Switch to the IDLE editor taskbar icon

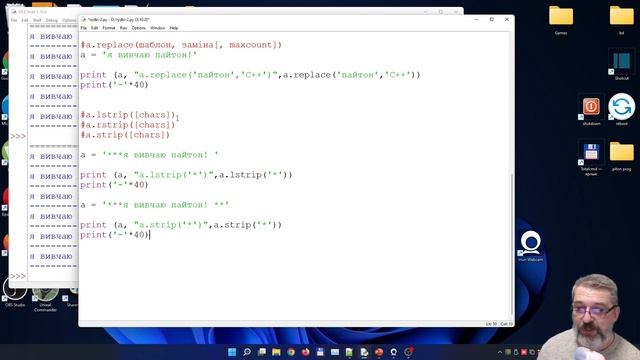pyautogui.click(x=364, y=352)
